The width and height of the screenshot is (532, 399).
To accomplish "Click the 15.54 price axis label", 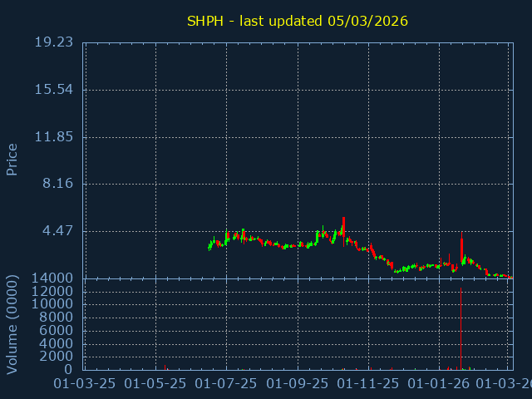I will [x=53, y=90].
